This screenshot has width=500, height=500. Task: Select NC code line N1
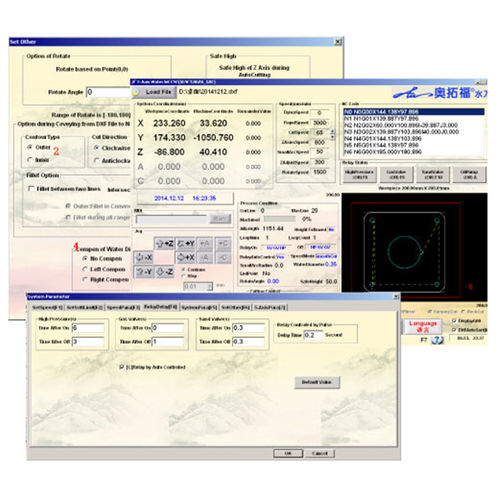point(414,118)
